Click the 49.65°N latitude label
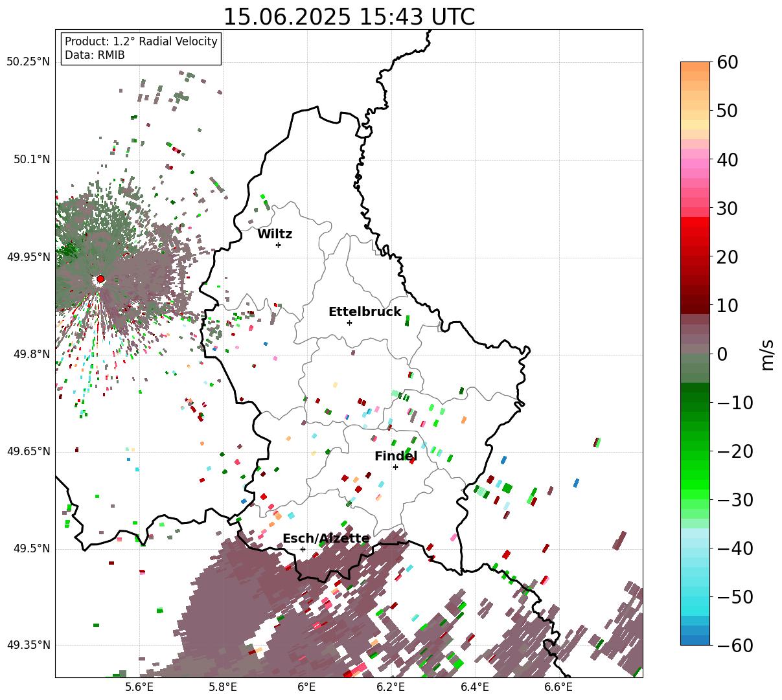The width and height of the screenshot is (782, 700). [28, 451]
